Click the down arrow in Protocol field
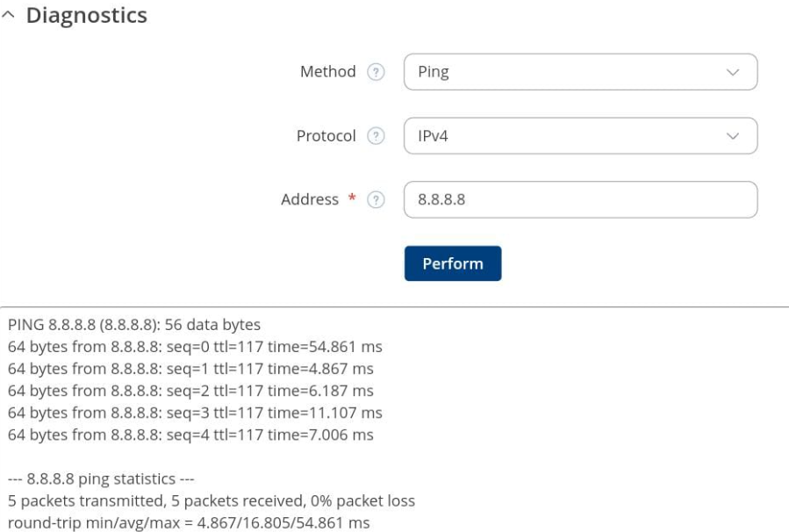The width and height of the screenshot is (789, 532). point(734,136)
